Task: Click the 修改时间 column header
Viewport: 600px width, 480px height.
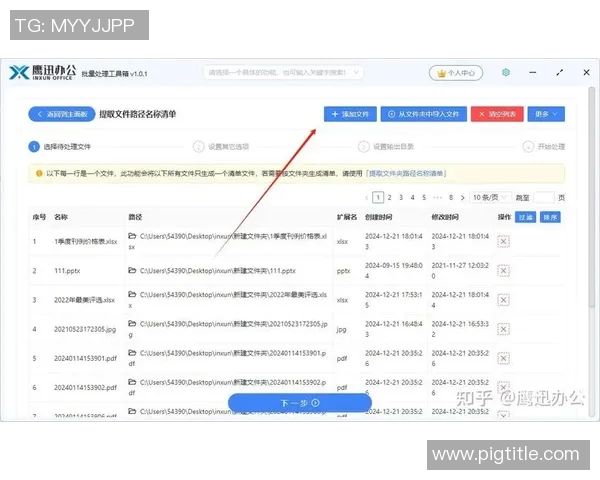Action: coord(445,217)
